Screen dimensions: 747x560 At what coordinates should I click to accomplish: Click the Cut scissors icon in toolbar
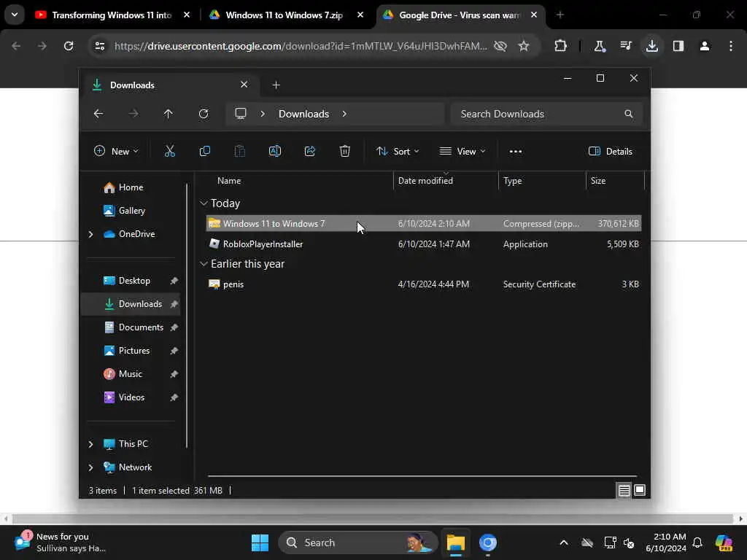169,152
